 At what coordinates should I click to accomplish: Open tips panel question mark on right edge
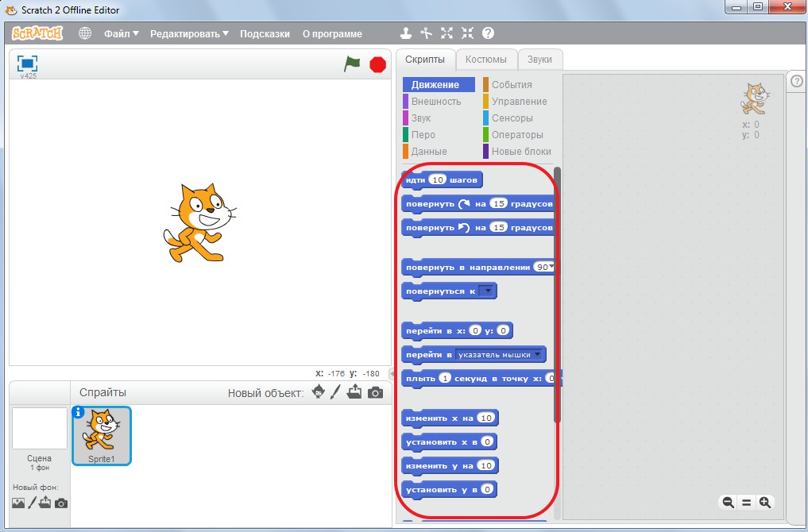coord(797,81)
